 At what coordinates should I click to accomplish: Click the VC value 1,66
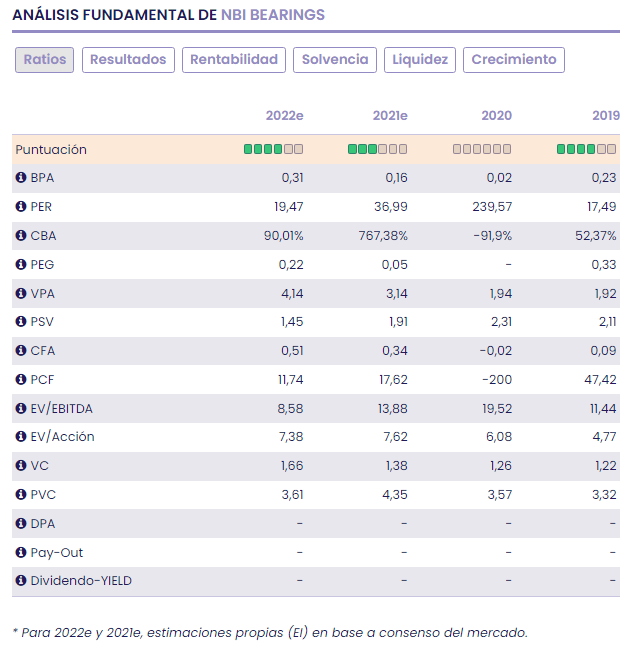click(292, 466)
